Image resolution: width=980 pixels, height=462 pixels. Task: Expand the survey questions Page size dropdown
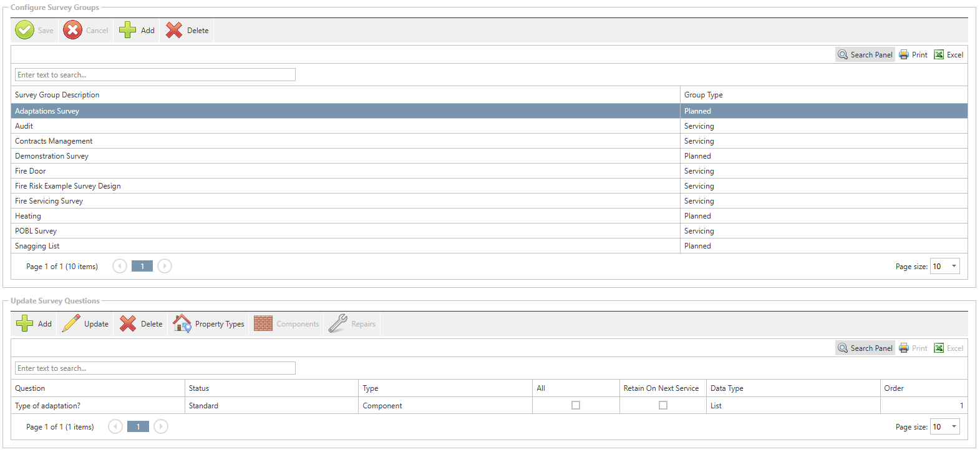953,427
